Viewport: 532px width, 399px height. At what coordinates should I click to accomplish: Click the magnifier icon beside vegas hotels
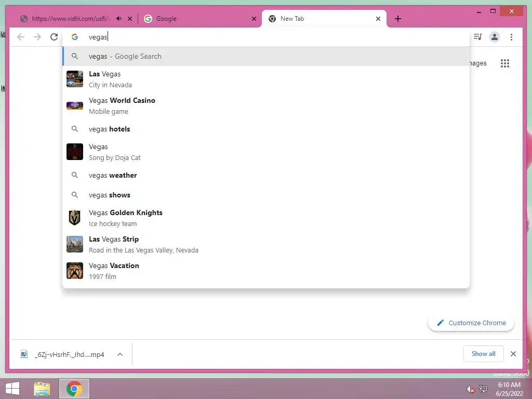75,129
